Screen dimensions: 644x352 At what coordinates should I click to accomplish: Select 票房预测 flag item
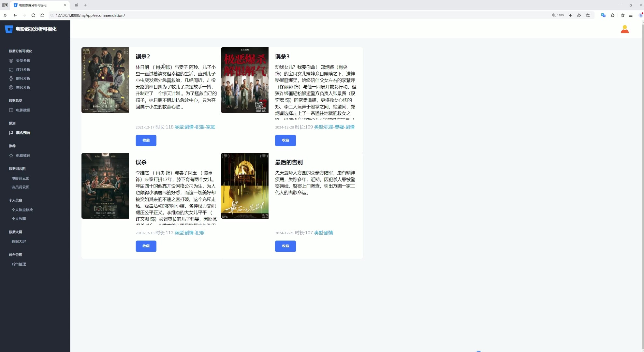pos(23,133)
